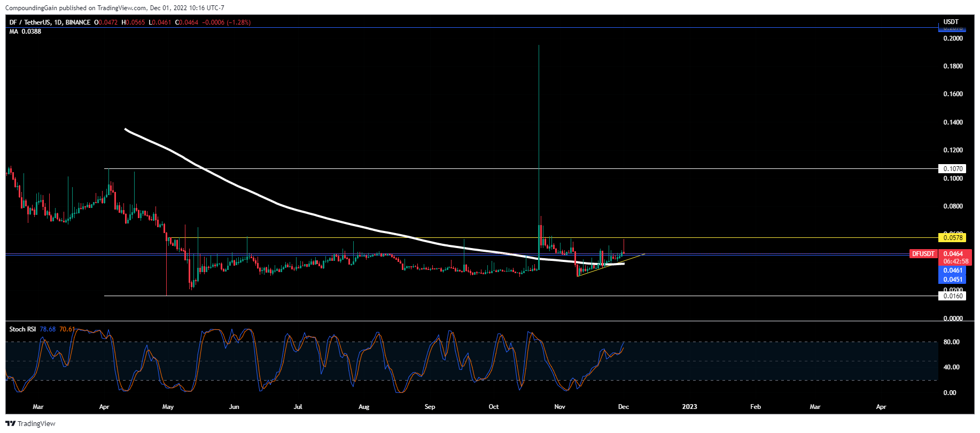Click the change value −0.0006 (−1.28%)
Screen dimensions: 980x433
226,22
